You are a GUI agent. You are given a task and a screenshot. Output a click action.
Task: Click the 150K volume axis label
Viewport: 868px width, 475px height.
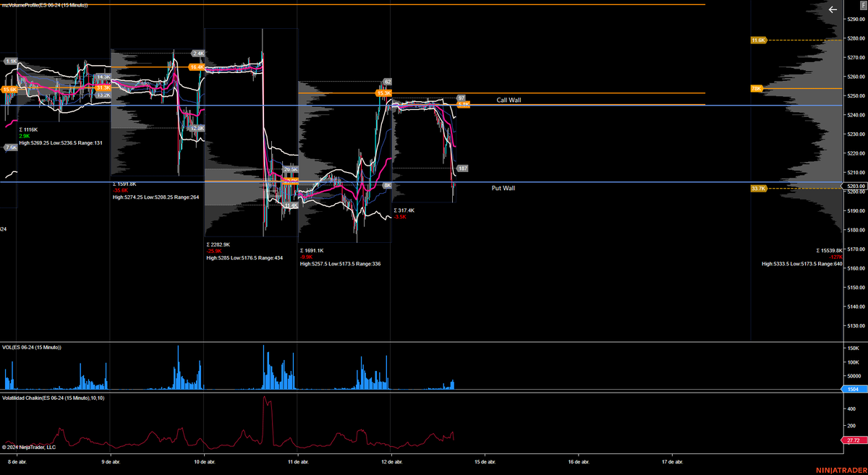pos(854,348)
